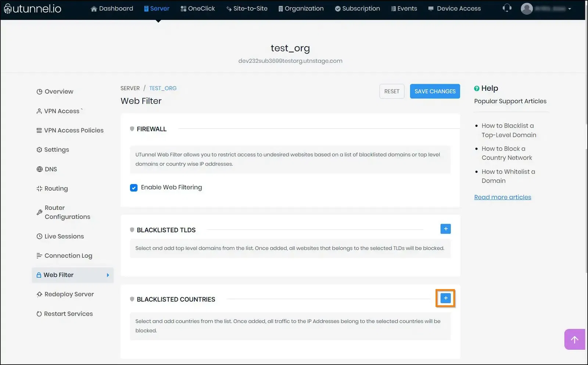Open the Server menu item
Image resolution: width=588 pixels, height=365 pixels.
[x=157, y=8]
